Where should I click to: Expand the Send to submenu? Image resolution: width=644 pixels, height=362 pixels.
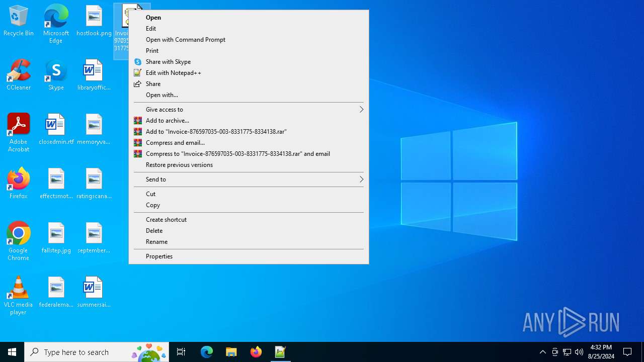point(249,179)
